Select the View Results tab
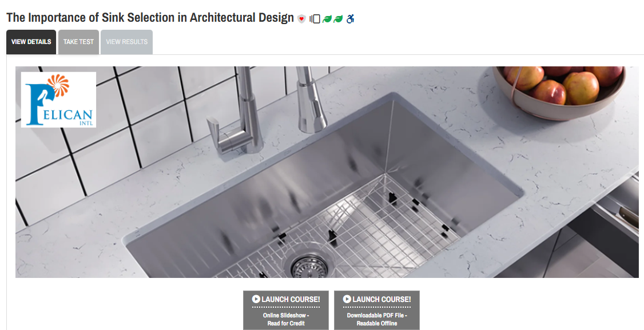644x330 pixels. coord(126,42)
